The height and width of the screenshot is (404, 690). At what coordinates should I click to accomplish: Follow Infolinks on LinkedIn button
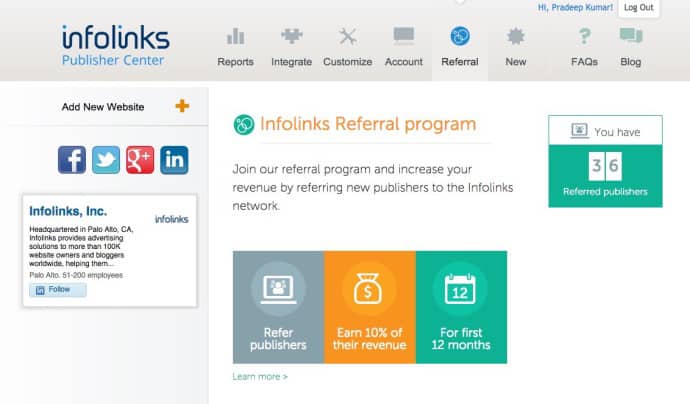58,290
